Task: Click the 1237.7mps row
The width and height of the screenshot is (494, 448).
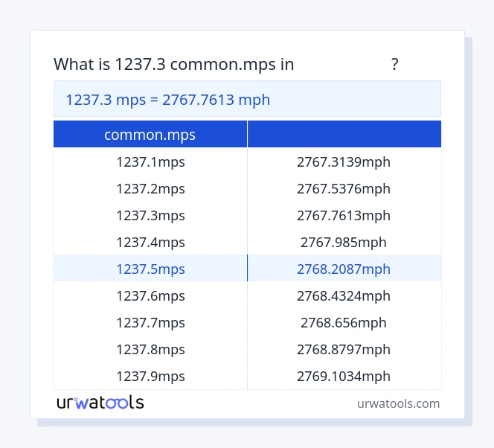Action: pyautogui.click(x=150, y=322)
